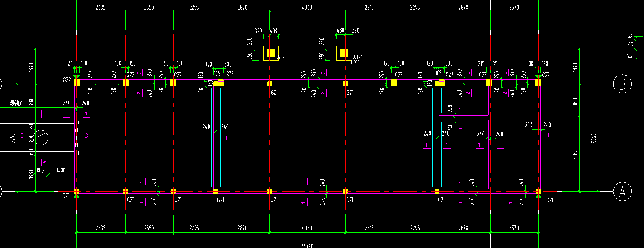Pick the 2615 text in the bottom dimension row

[x=369, y=228]
